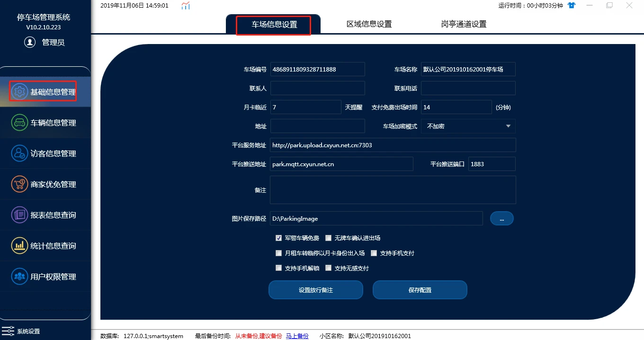Click 图片保存路径 input field
Image resolution: width=644 pixels, height=340 pixels.
[376, 218]
